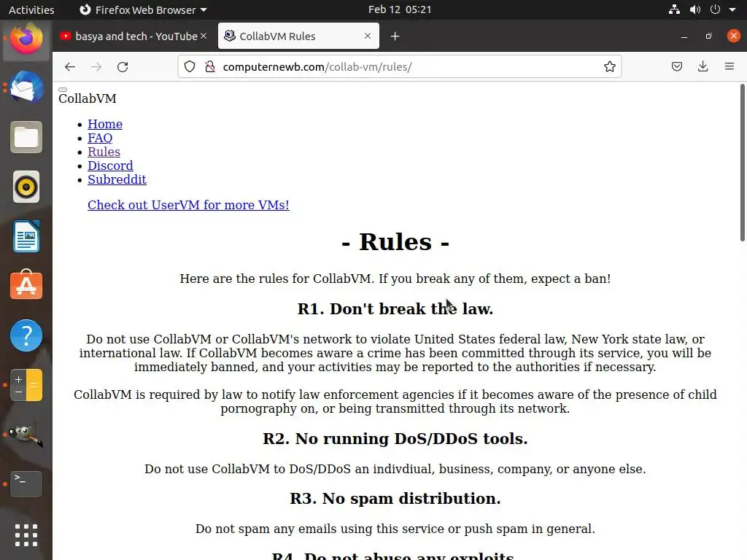Close the basya and tech YouTube tab
This screenshot has width=747, height=560.
coord(204,36)
